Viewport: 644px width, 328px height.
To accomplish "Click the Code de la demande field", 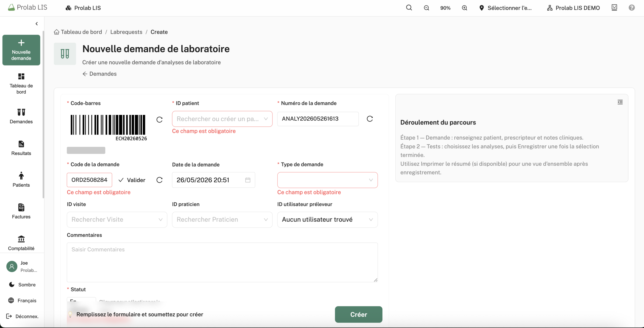I will (x=89, y=180).
